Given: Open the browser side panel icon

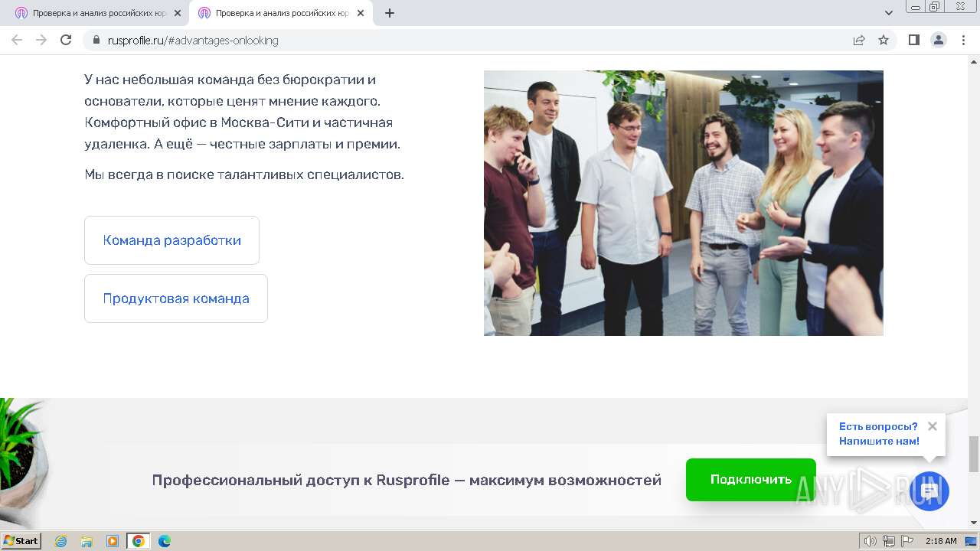Looking at the screenshot, I should click(x=913, y=41).
